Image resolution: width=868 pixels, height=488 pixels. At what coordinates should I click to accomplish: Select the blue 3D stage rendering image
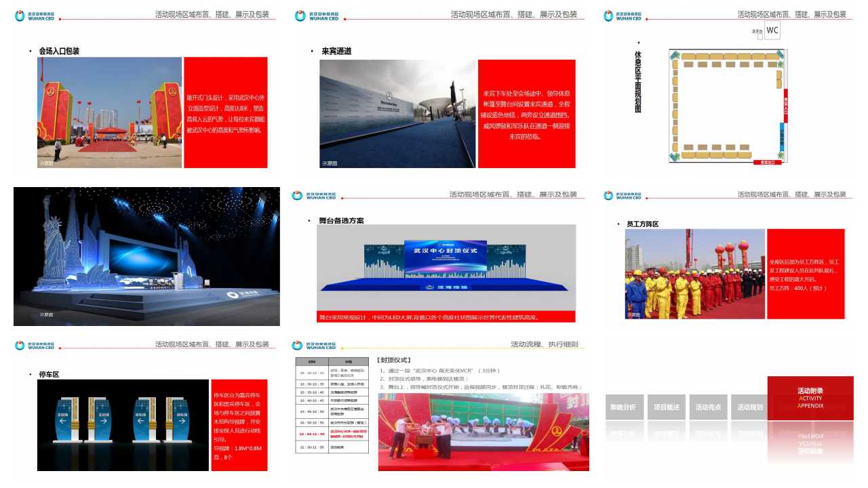tap(146, 257)
